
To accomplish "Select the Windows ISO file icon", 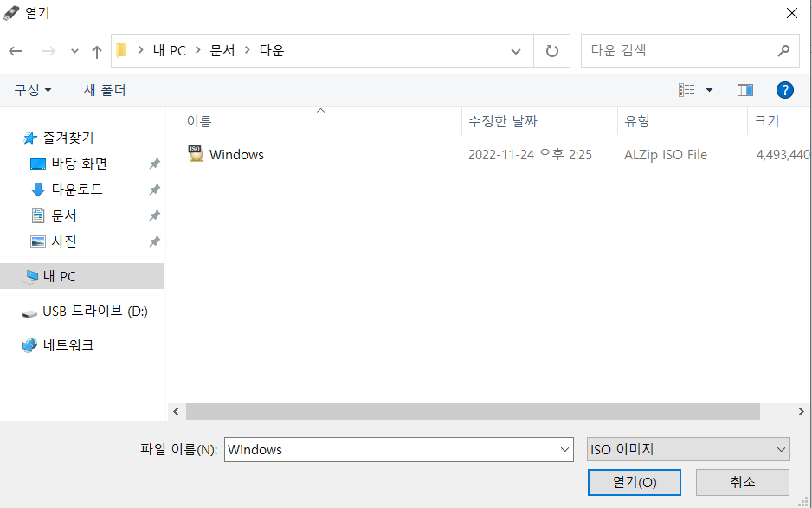I will (194, 154).
